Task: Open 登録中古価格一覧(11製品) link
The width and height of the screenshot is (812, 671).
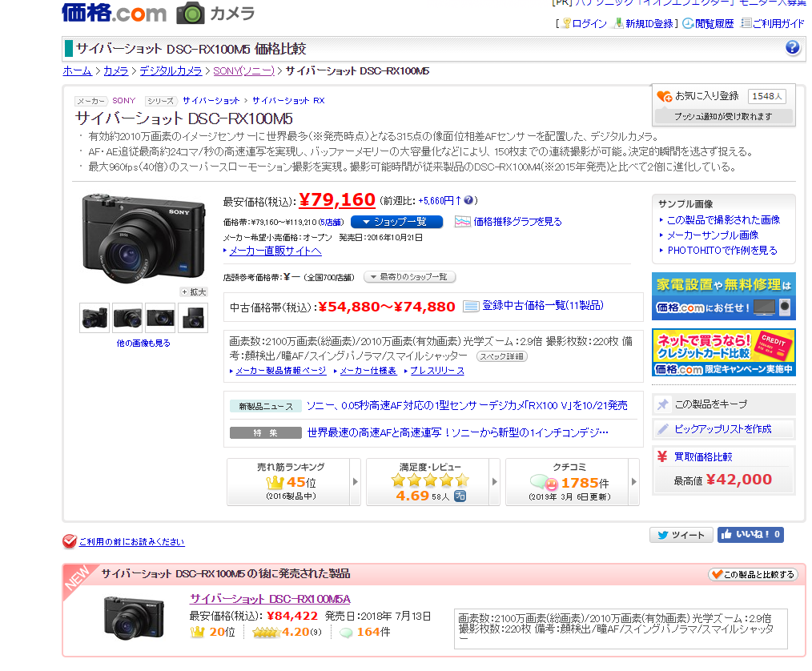Action: 543,305
